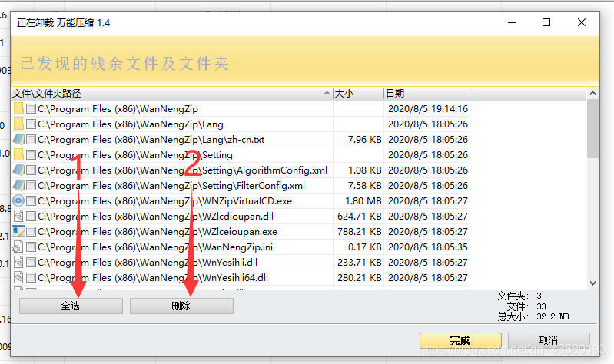Mark the checkbox for WanNengZip.ini
This screenshot has height=364, width=614.
pyautogui.click(x=31, y=247)
